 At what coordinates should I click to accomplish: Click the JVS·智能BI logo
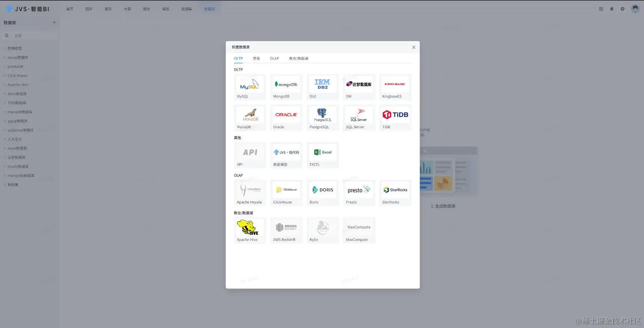coord(27,9)
